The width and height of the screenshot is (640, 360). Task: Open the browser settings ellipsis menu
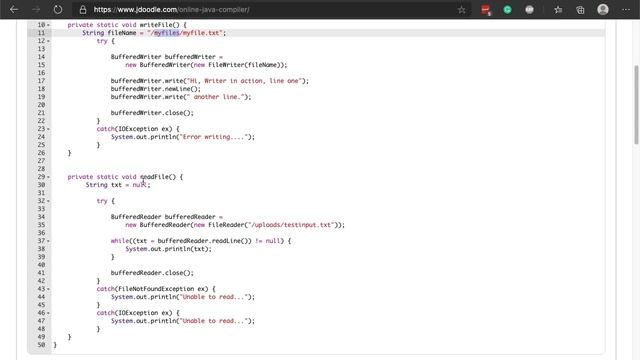pos(626,9)
